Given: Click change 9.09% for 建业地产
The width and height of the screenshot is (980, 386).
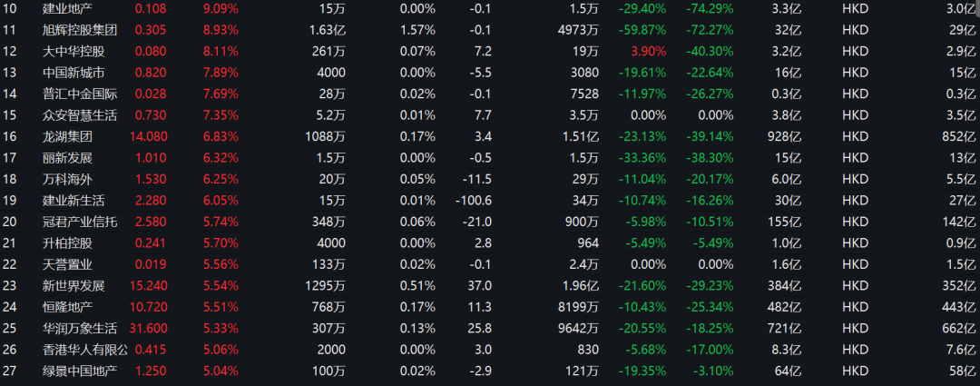Looking at the screenshot, I should click(220, 9).
